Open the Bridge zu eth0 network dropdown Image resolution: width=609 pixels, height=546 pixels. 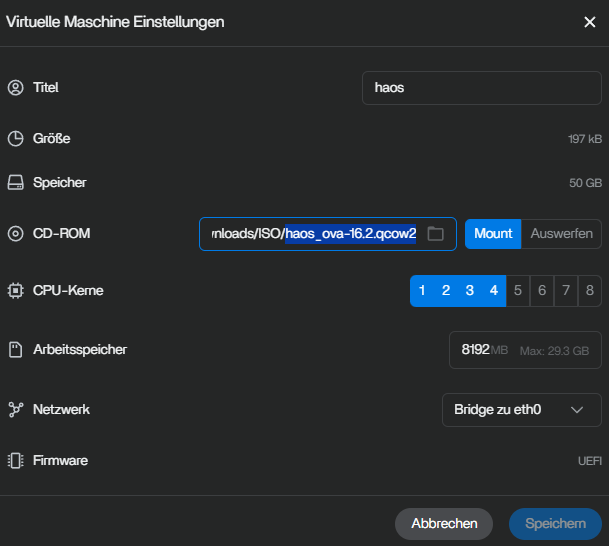tap(521, 410)
